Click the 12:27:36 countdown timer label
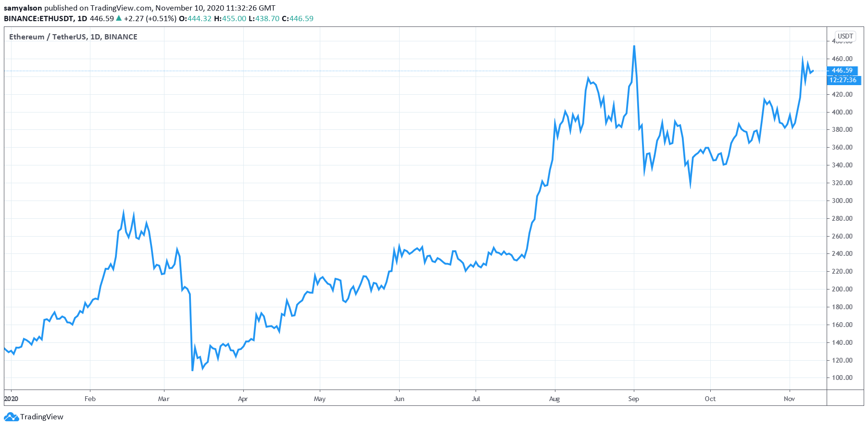 point(843,80)
